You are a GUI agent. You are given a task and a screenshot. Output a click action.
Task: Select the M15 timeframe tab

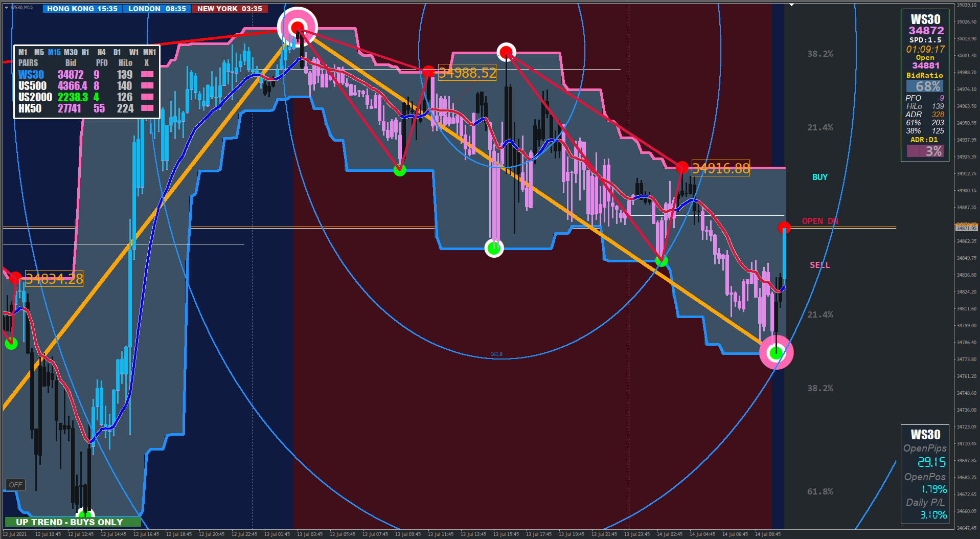(x=54, y=52)
